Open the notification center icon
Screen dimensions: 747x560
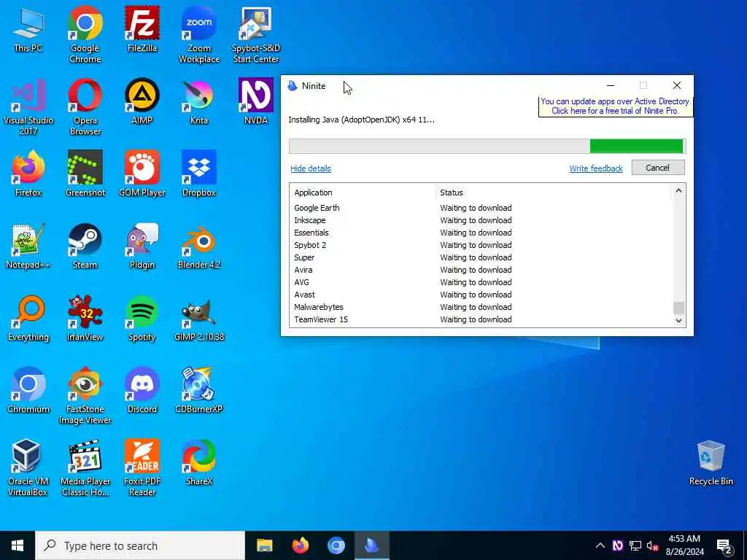(x=724, y=546)
